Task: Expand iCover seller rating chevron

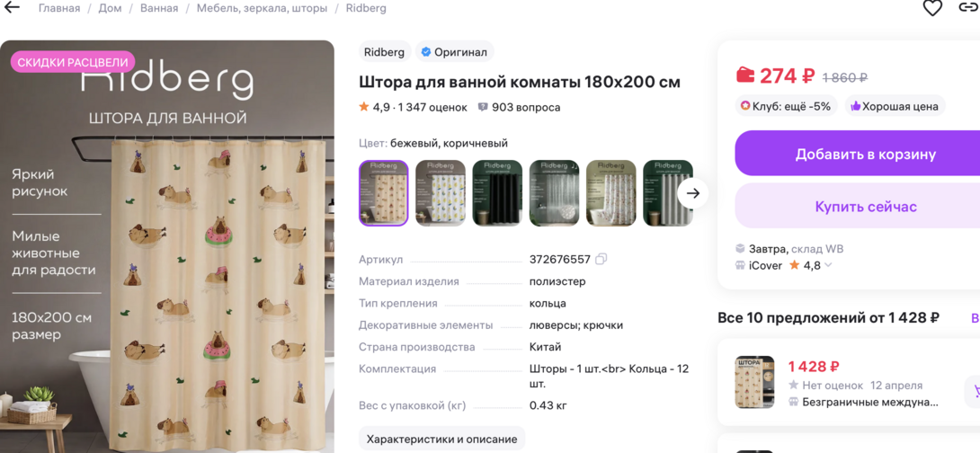Action: coord(829,265)
